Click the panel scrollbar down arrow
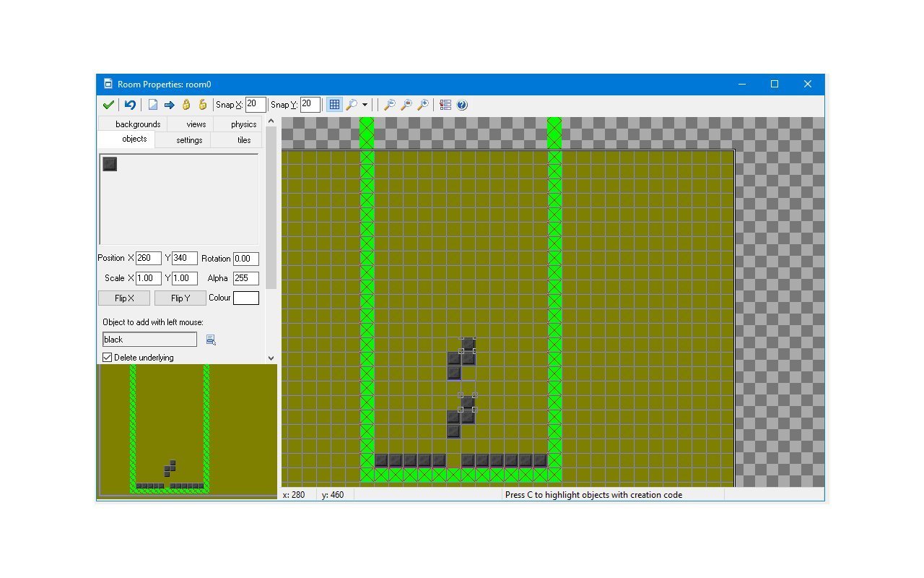 point(271,358)
